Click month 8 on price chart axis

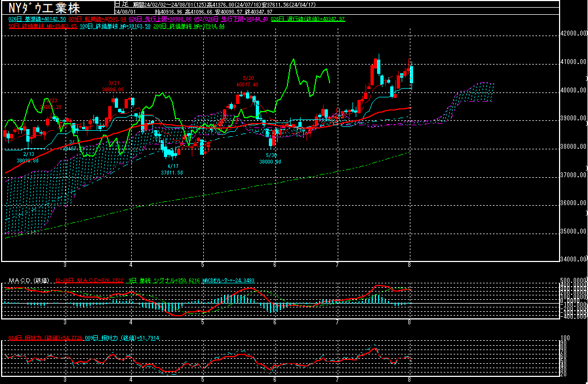click(x=409, y=265)
